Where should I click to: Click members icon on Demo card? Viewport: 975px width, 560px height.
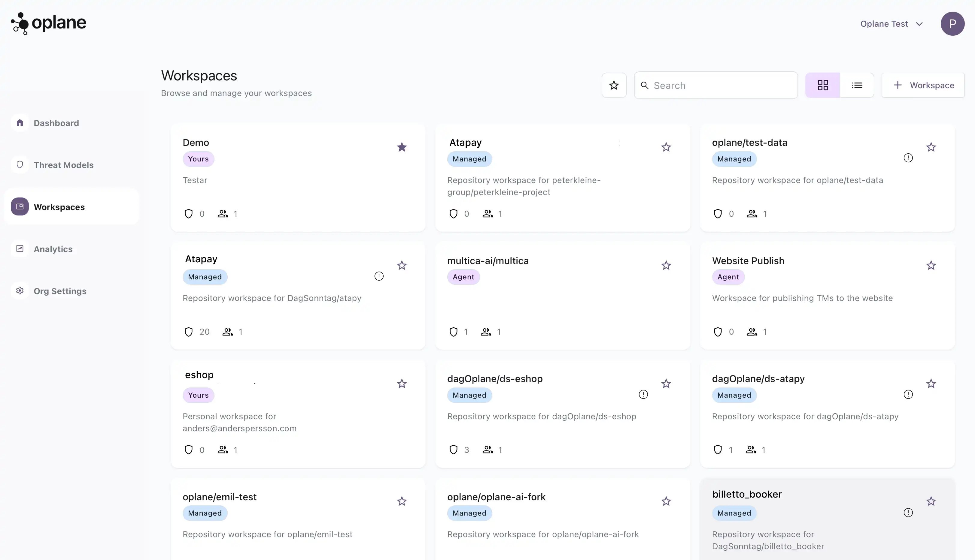[223, 214]
